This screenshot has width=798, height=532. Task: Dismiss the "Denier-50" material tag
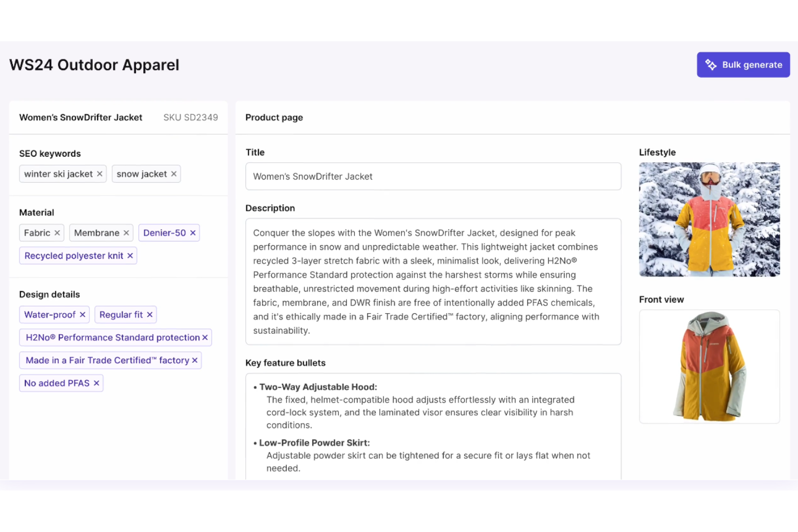tap(192, 232)
